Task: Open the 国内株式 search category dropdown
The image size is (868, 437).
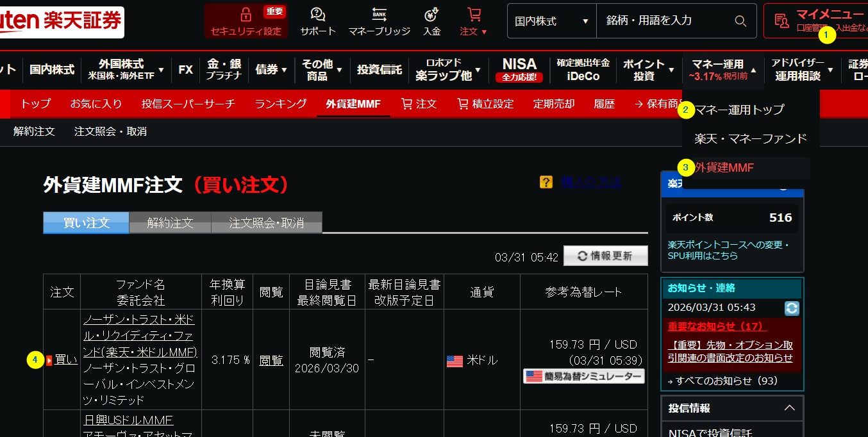Action: [551, 21]
